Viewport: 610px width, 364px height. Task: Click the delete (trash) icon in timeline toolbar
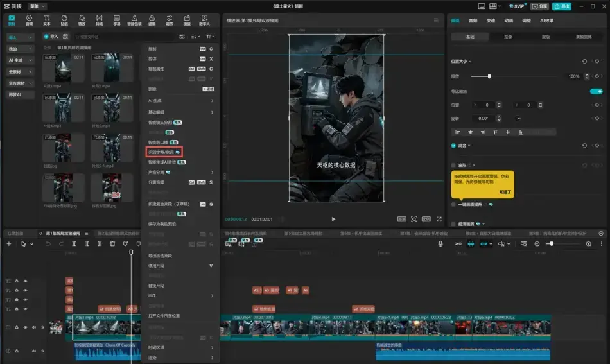coord(112,244)
